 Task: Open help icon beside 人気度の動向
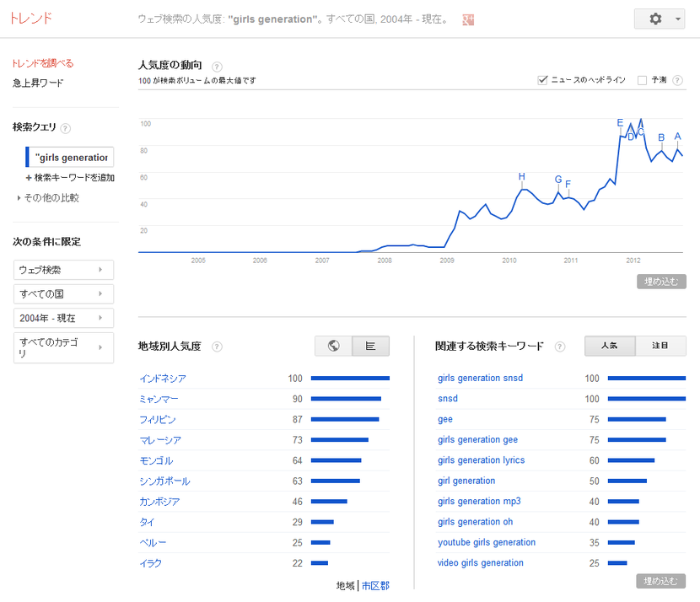click(217, 67)
